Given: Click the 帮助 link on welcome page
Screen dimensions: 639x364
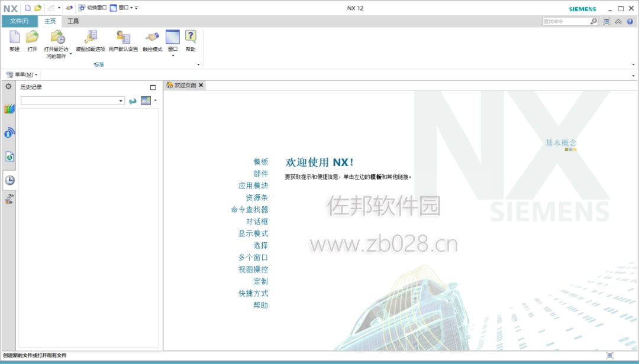Looking at the screenshot, I should [x=261, y=305].
